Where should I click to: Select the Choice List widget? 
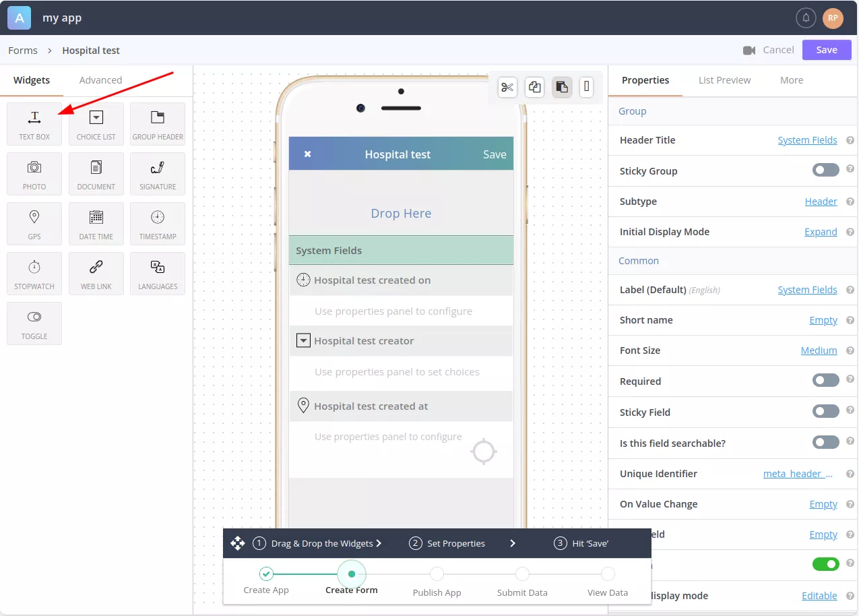coord(96,124)
